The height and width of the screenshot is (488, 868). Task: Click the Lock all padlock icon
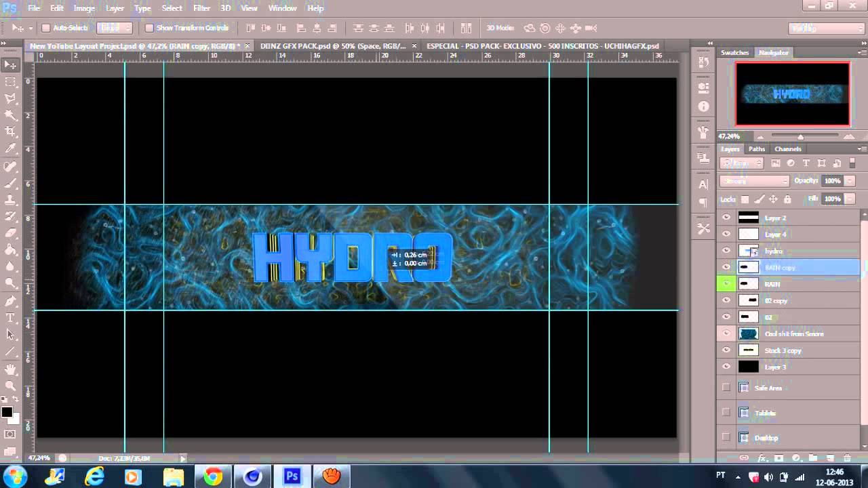[787, 199]
